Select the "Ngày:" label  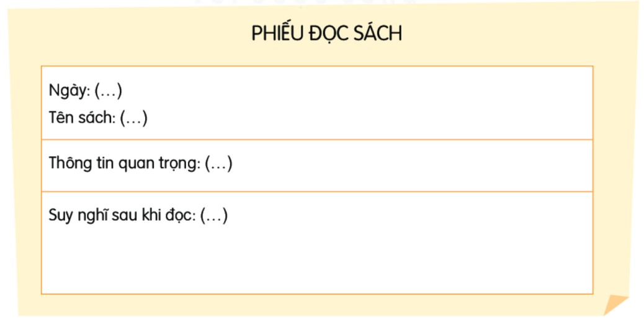[69, 91]
